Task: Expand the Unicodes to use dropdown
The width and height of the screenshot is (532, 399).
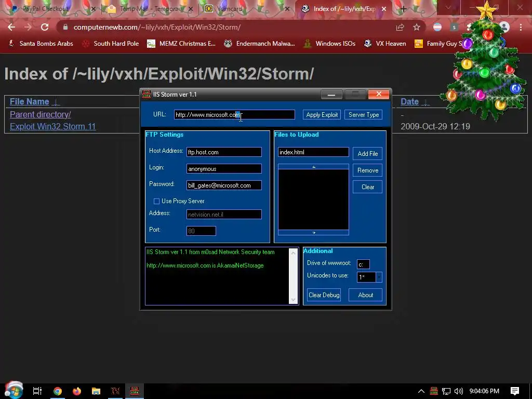Action: click(379, 277)
